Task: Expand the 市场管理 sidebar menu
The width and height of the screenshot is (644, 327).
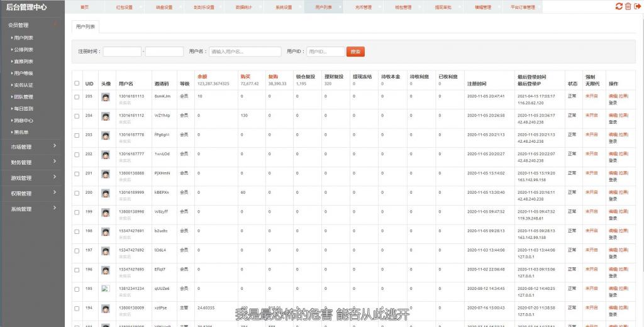Action: click(32, 147)
